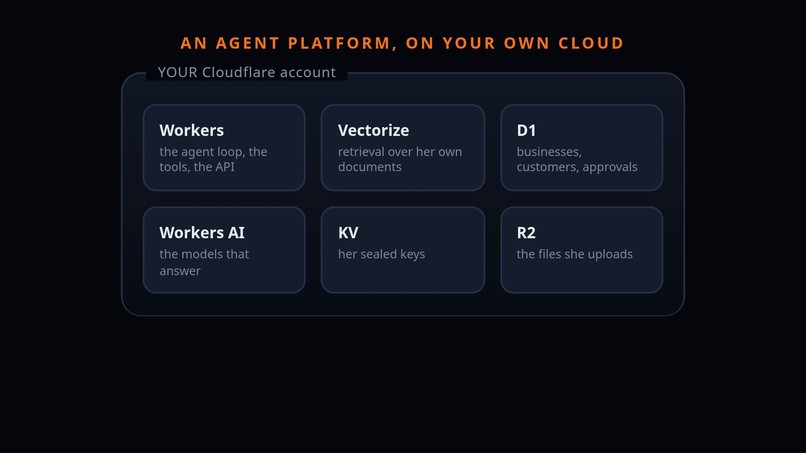Select the Vectorize card
The width and height of the screenshot is (806, 453).
click(402, 148)
